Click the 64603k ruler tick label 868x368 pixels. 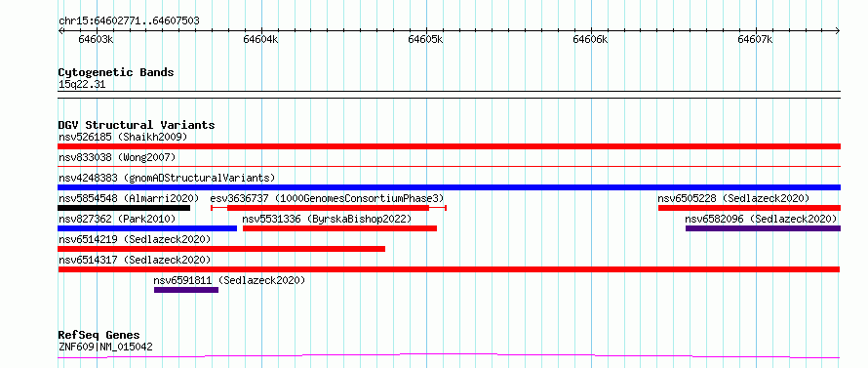point(97,40)
